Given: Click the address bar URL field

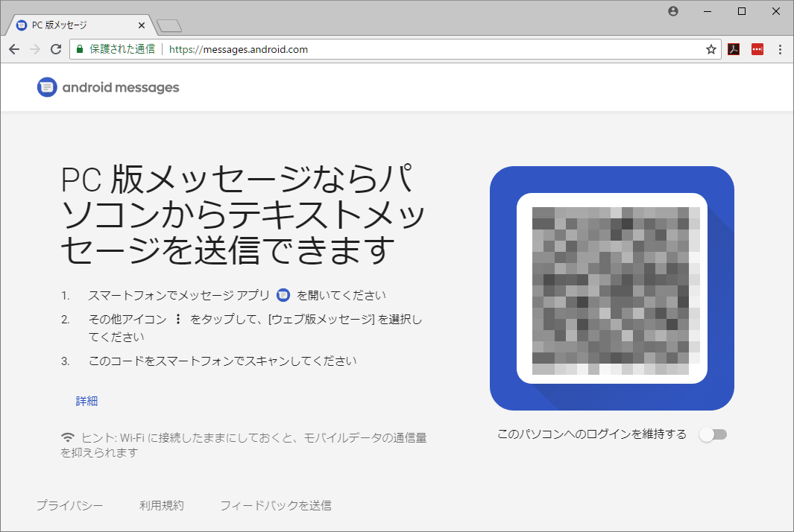Looking at the screenshot, I should (432, 49).
